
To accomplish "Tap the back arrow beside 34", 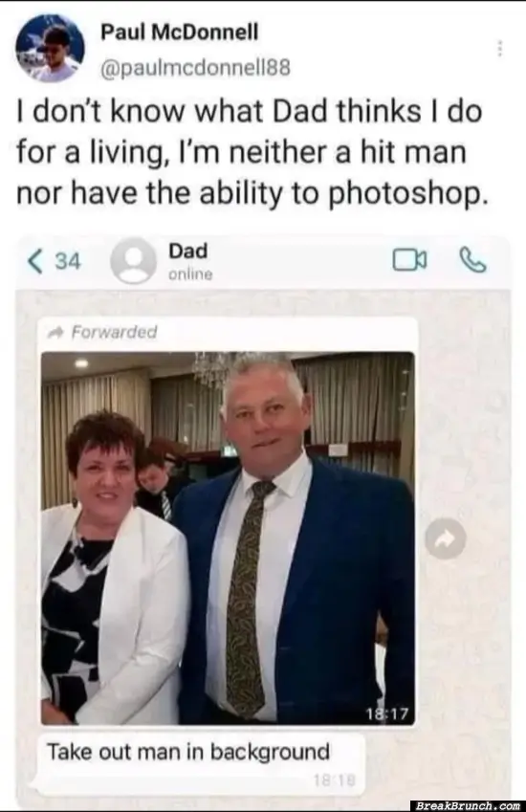I will pyautogui.click(x=34, y=261).
